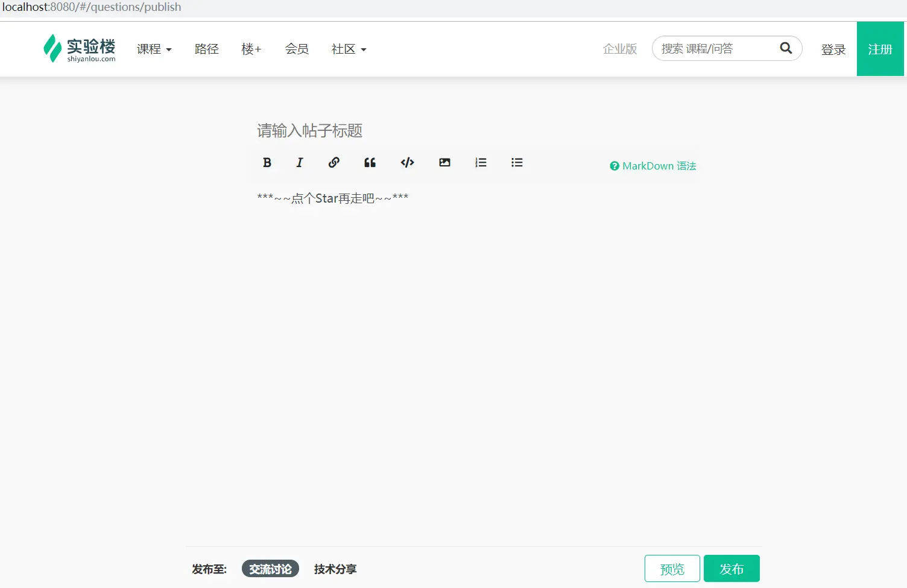The width and height of the screenshot is (907, 588).
Task: Insert a code block from the toolbar
Action: click(407, 162)
